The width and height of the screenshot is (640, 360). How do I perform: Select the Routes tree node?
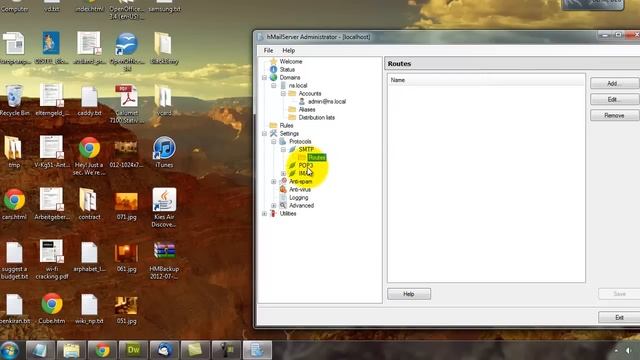pos(317,158)
